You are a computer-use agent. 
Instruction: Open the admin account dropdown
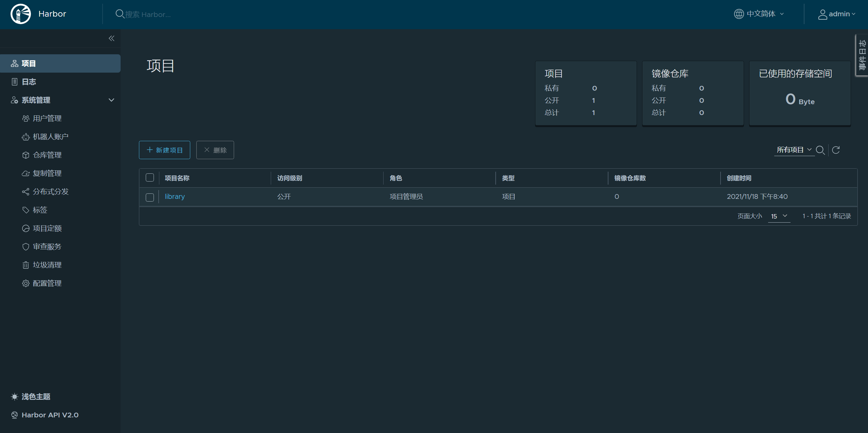pos(837,14)
